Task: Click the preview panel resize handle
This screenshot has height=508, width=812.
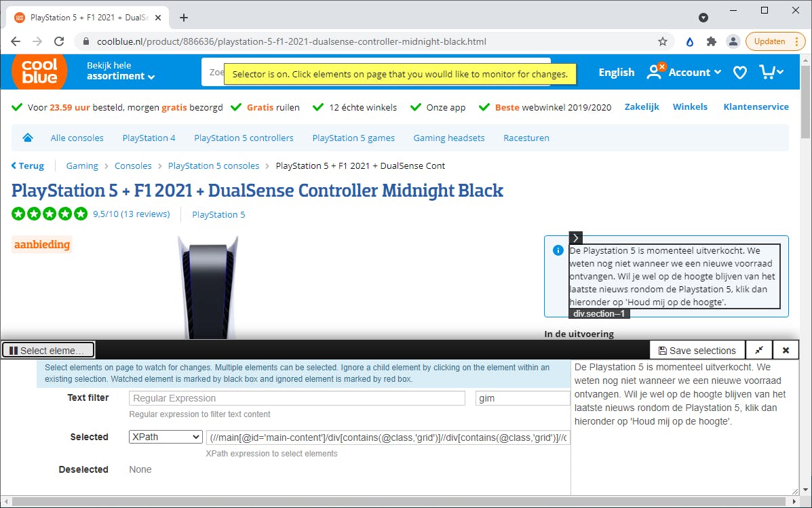Action: point(795,492)
